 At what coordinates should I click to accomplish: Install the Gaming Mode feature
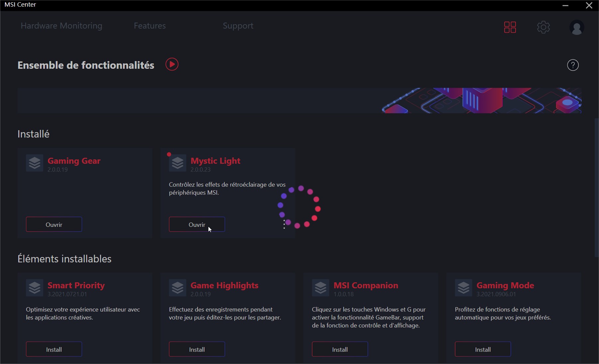[x=483, y=349]
